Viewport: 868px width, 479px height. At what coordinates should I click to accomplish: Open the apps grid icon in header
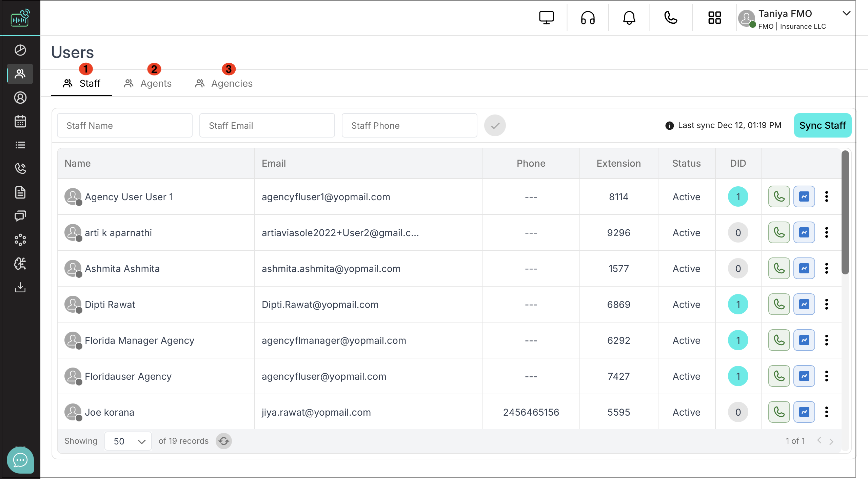point(714,18)
